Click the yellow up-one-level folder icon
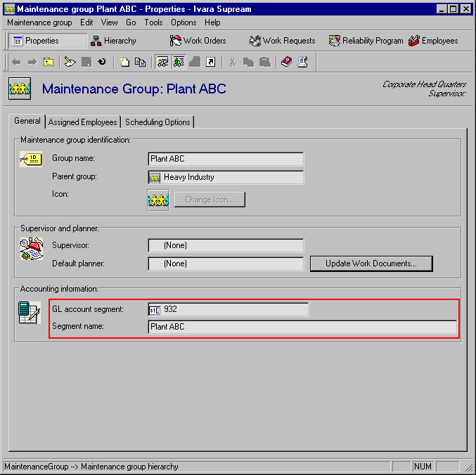The width and height of the screenshot is (476, 475). pos(49,62)
